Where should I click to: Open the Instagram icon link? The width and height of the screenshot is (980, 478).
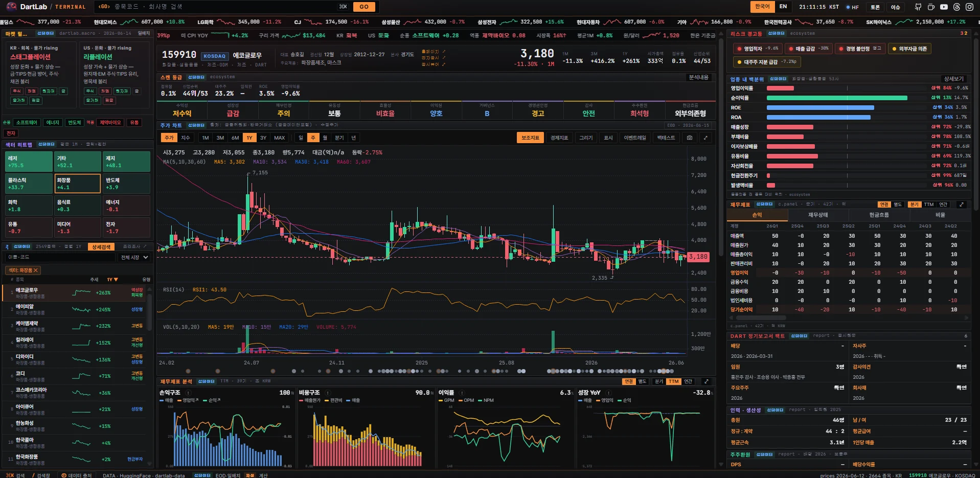[x=969, y=7]
